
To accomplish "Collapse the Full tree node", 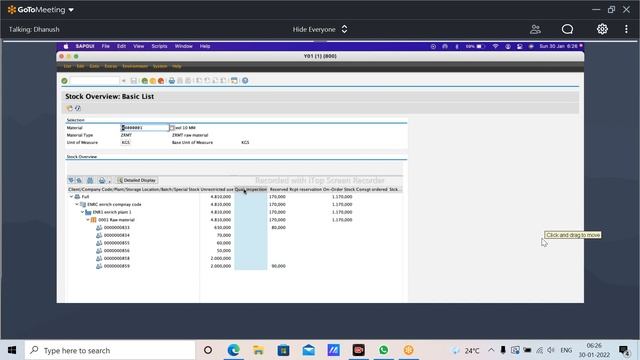I will pos(71,197).
